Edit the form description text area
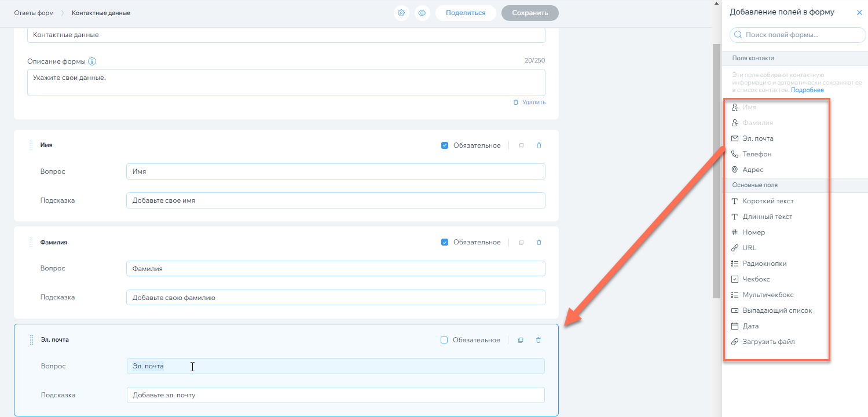 click(x=286, y=82)
